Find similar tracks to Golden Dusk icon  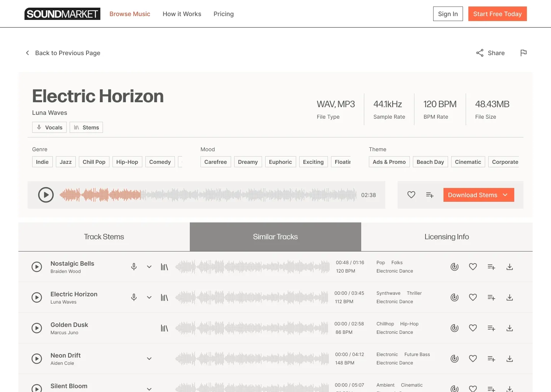455,328
